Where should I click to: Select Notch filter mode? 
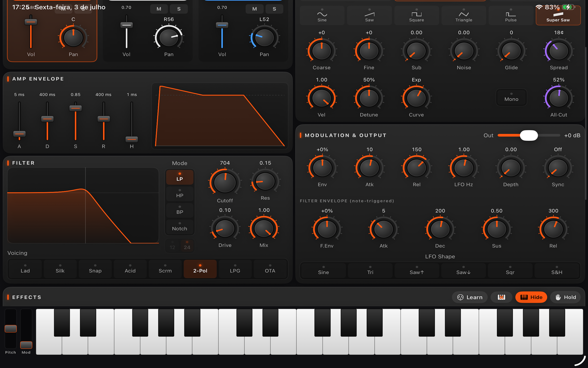point(179,227)
